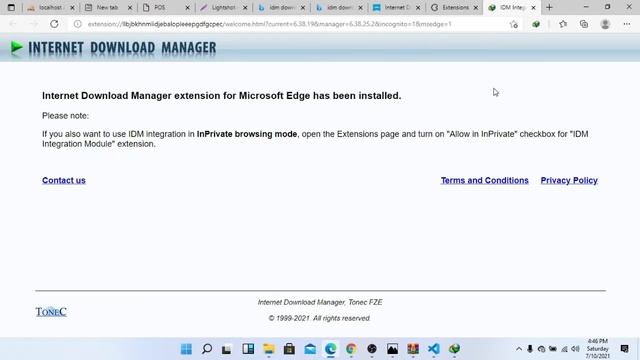This screenshot has width=640, height=360.
Task: Open the Privacy Policy link
Action: pyautogui.click(x=569, y=180)
